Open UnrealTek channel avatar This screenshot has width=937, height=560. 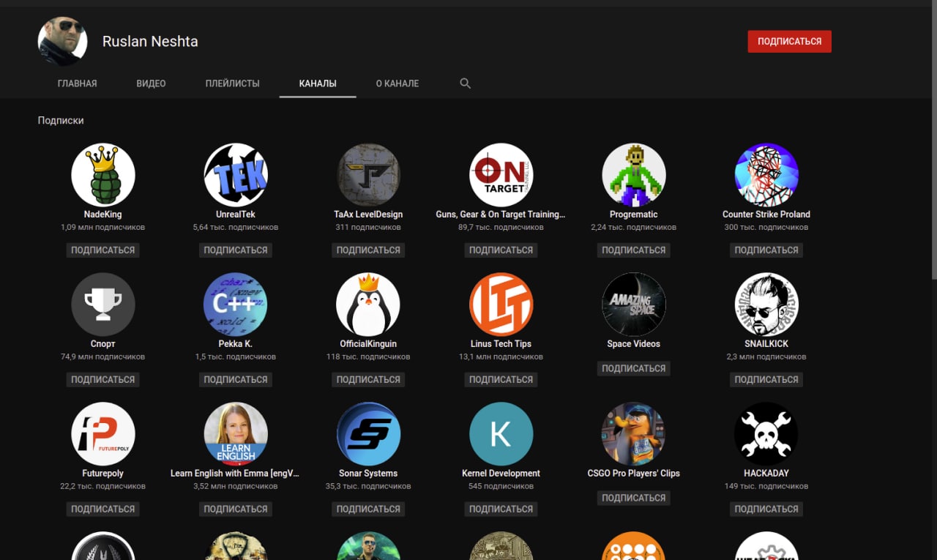(236, 175)
